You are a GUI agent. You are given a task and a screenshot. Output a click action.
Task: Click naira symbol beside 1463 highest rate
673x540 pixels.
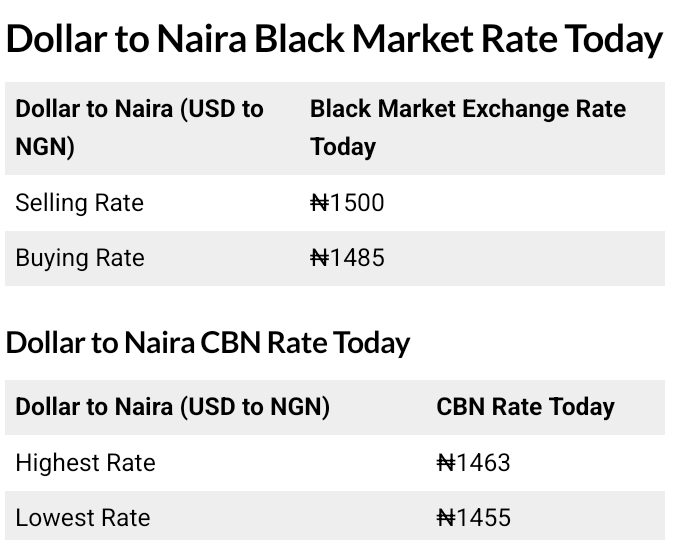(x=446, y=463)
